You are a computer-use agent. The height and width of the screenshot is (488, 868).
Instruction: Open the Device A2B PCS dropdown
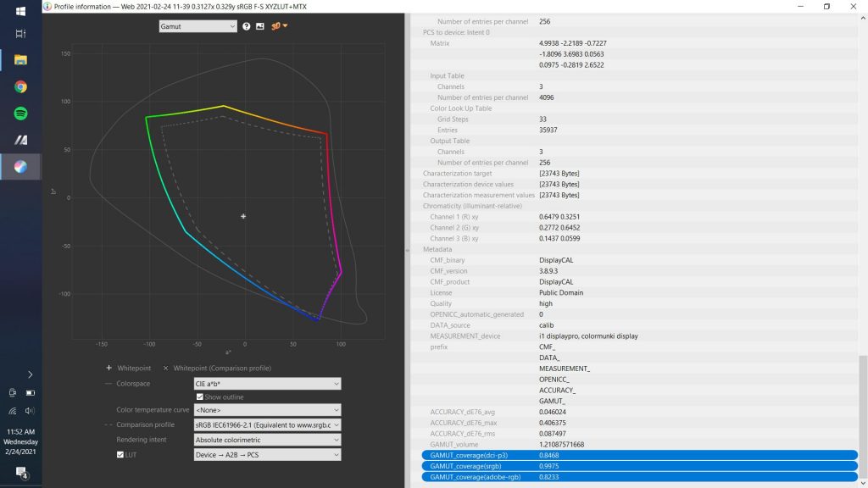click(267, 455)
